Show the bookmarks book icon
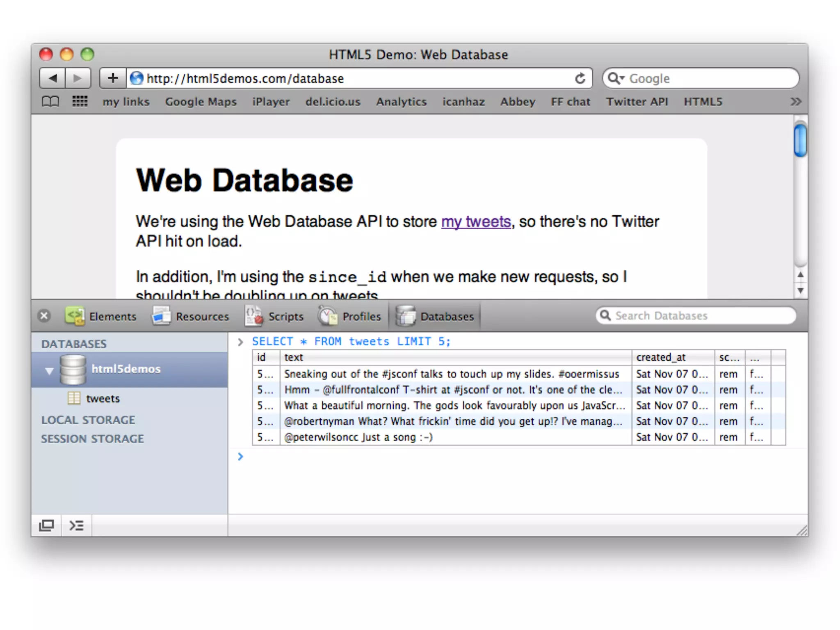840x630 pixels. (50, 101)
